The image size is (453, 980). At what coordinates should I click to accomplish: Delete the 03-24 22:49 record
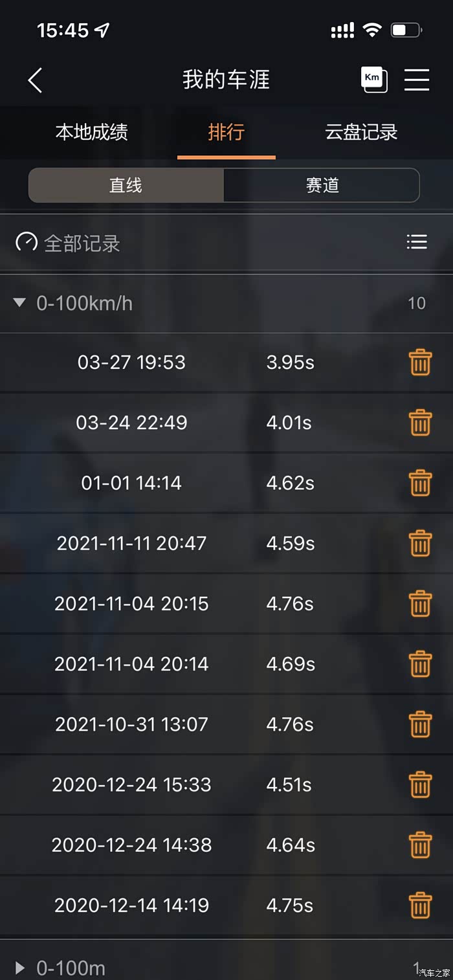click(x=420, y=423)
